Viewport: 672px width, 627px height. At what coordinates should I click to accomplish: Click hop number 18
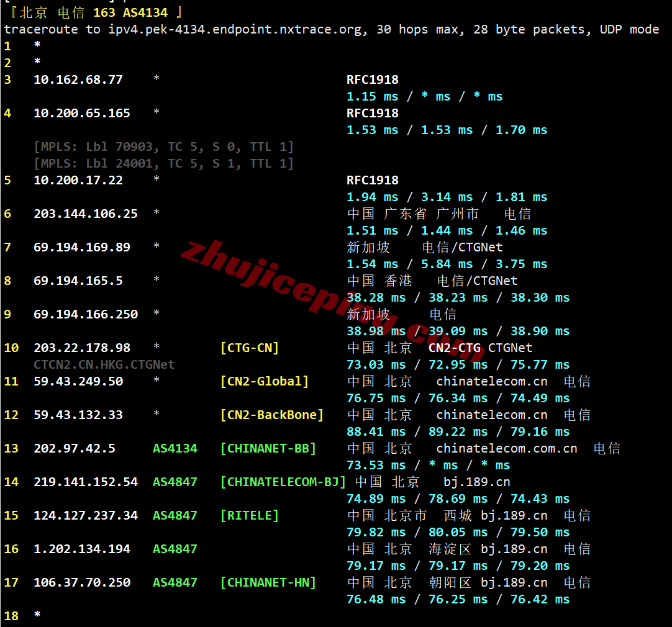click(11, 616)
